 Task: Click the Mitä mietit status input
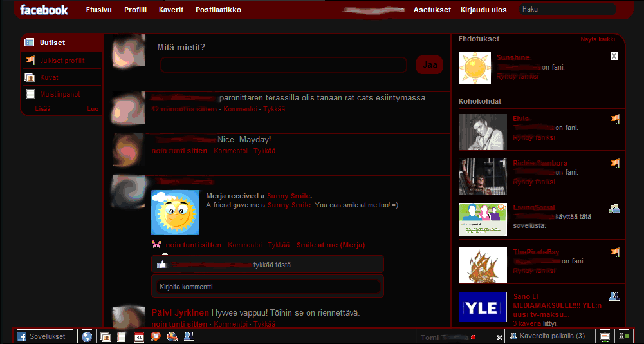[283, 65]
